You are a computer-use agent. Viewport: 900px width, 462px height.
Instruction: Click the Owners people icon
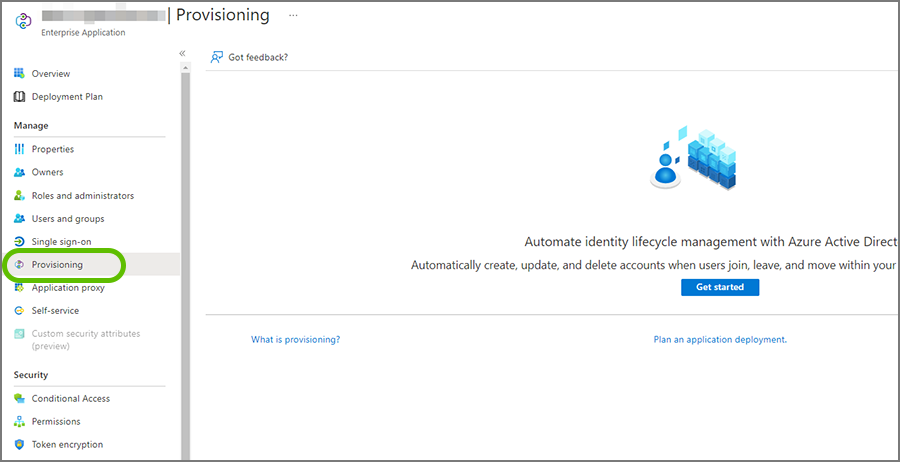(20, 172)
